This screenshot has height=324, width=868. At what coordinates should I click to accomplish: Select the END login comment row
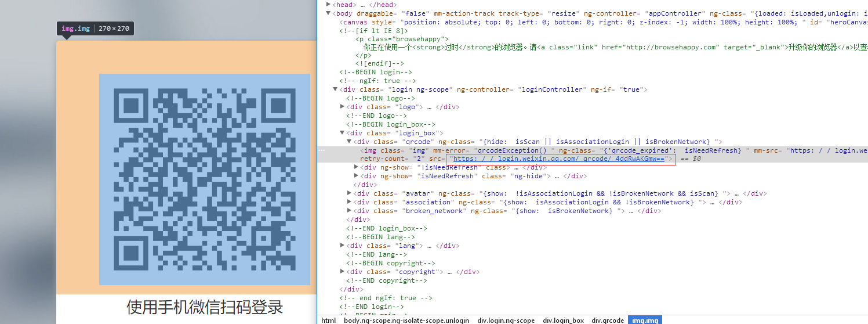point(372,307)
